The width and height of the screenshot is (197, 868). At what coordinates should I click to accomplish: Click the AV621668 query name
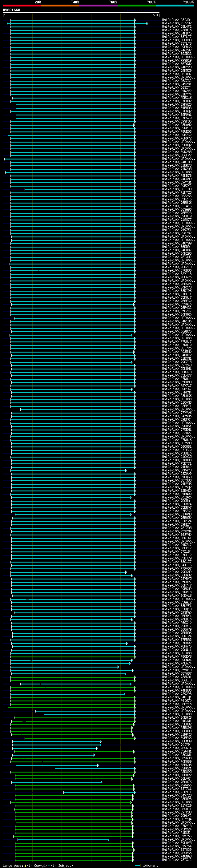point(11,10)
